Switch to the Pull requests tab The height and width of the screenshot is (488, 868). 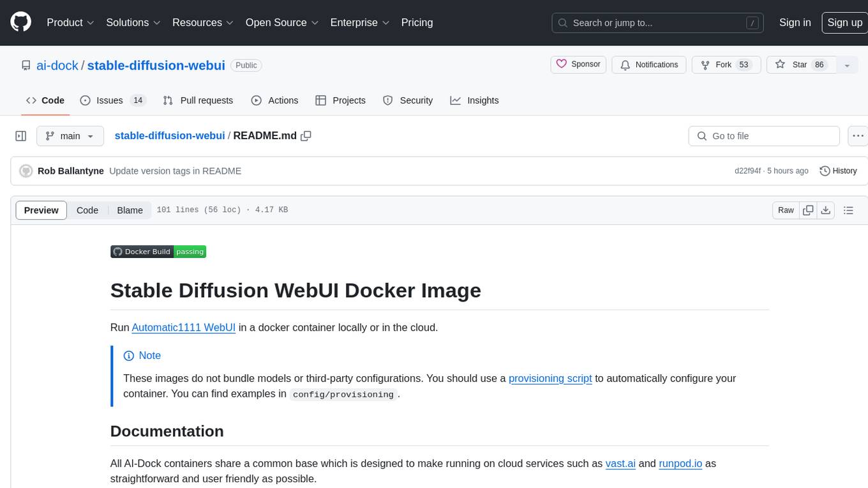[x=198, y=100]
